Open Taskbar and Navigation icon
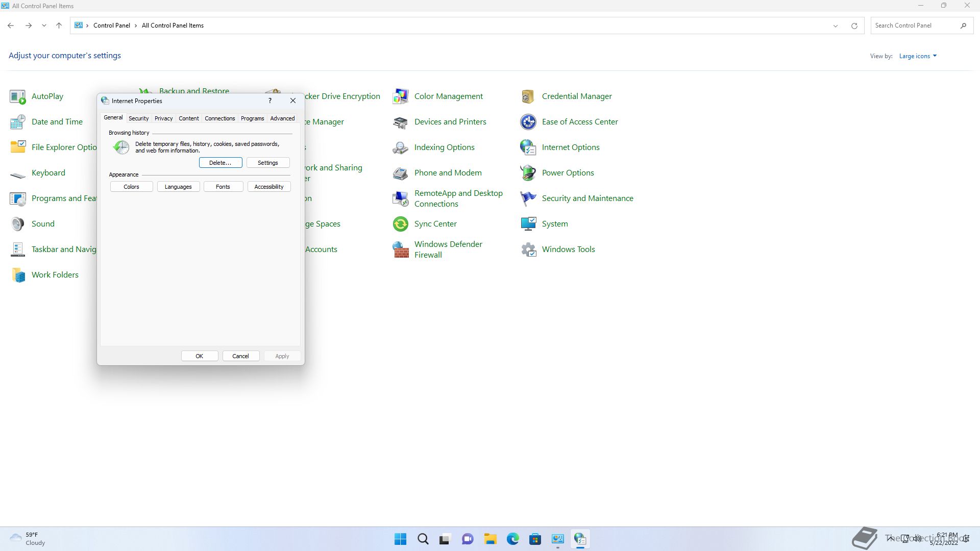The height and width of the screenshot is (551, 980). (x=18, y=249)
